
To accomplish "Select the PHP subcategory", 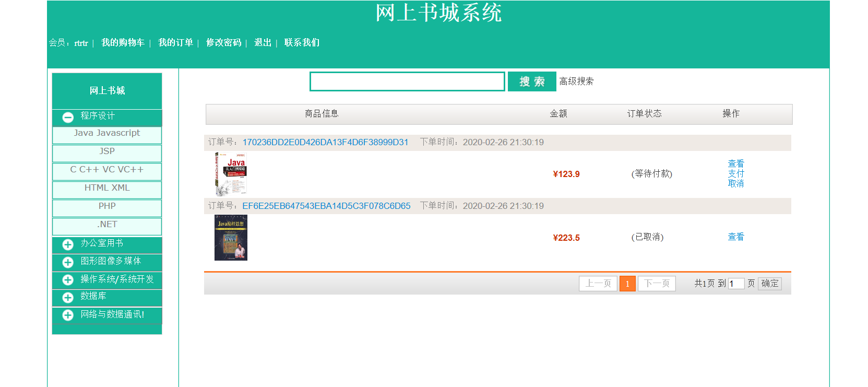I will [107, 208].
